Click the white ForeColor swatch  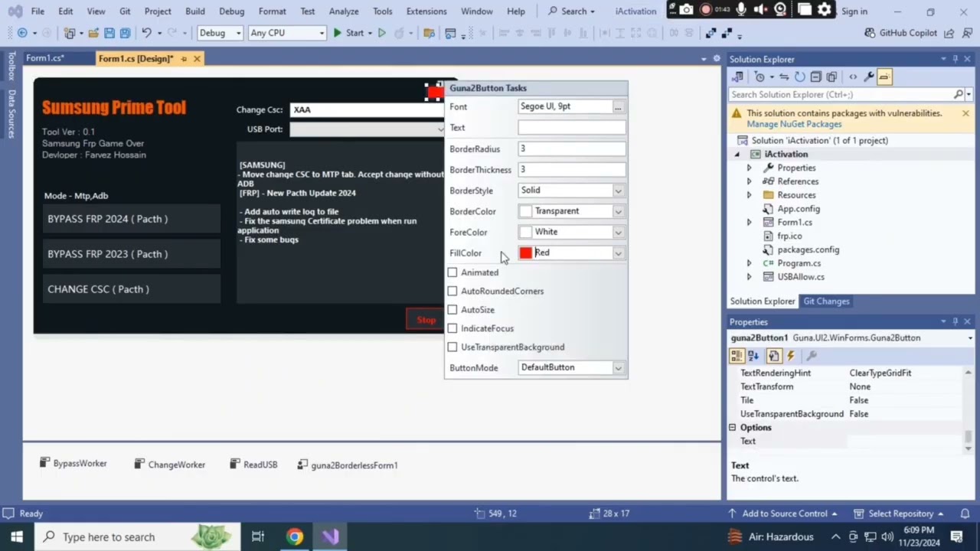point(526,232)
